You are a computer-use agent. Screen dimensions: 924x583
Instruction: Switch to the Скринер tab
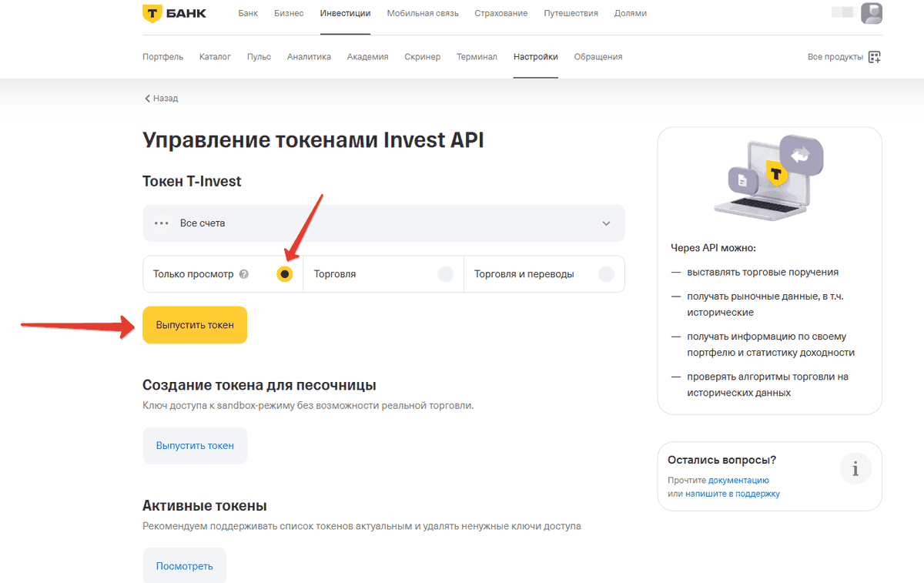[422, 57]
